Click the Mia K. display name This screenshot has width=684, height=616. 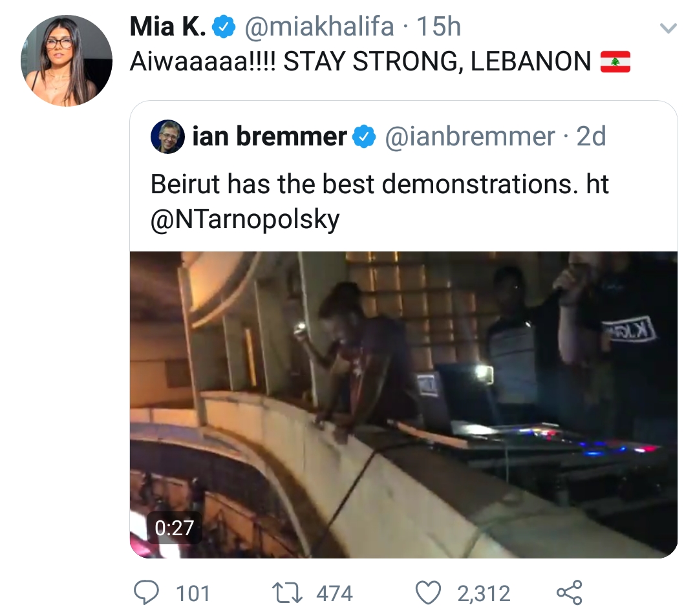click(168, 27)
